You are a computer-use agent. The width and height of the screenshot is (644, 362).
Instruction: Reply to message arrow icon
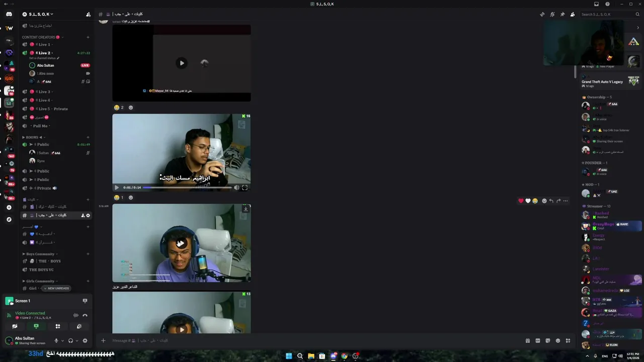[x=551, y=201]
